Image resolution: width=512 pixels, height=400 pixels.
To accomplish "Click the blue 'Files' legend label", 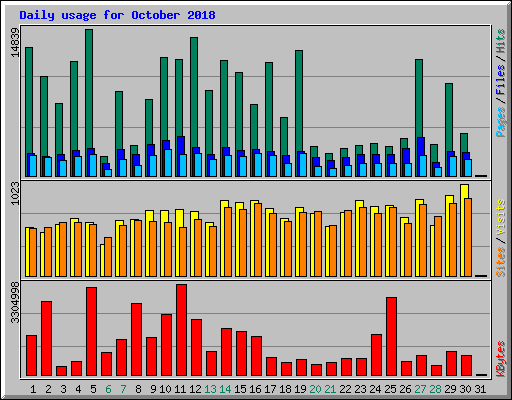I will (501, 80).
